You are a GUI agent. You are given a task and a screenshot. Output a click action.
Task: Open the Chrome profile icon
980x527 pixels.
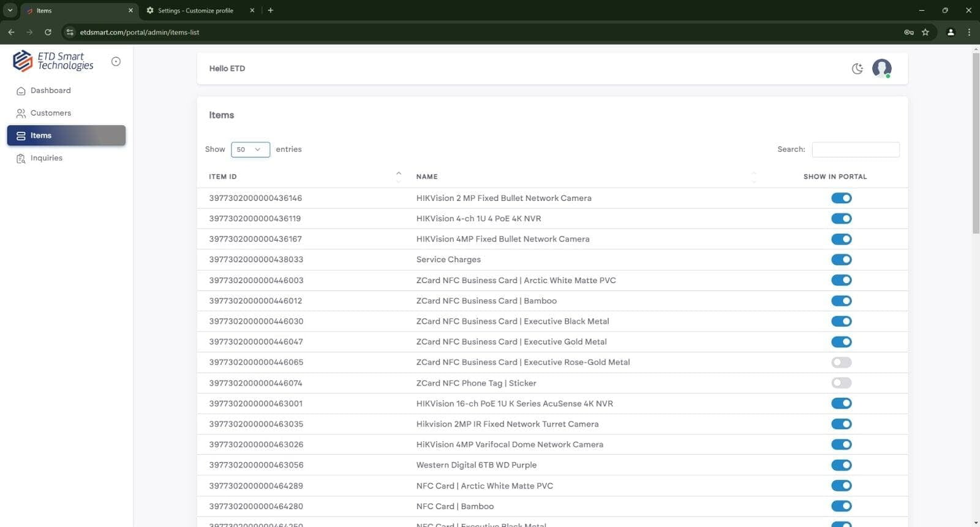pyautogui.click(x=951, y=32)
